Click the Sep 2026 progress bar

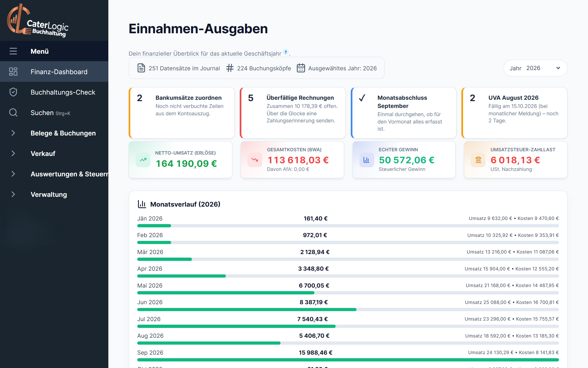tap(348, 360)
